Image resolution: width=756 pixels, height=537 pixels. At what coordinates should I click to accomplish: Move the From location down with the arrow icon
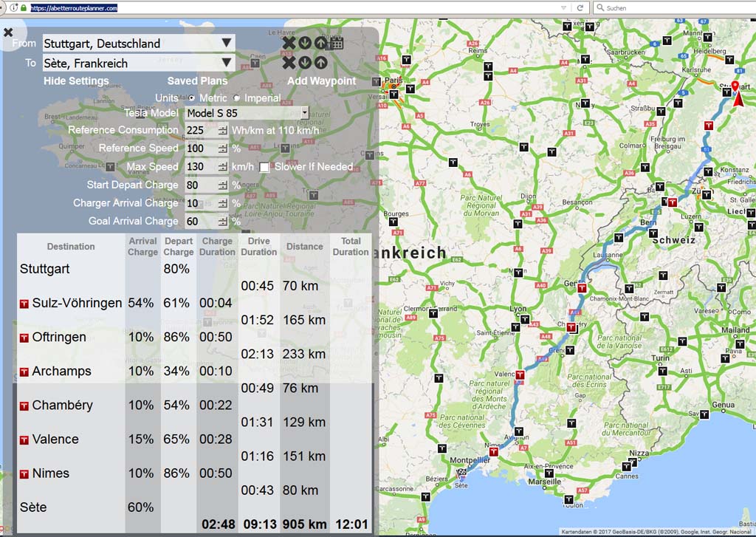pos(305,43)
